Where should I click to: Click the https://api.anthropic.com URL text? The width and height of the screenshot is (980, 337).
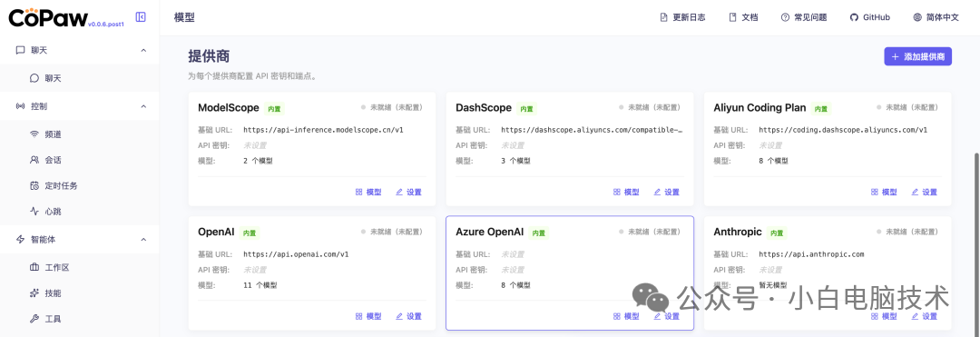[x=811, y=254]
